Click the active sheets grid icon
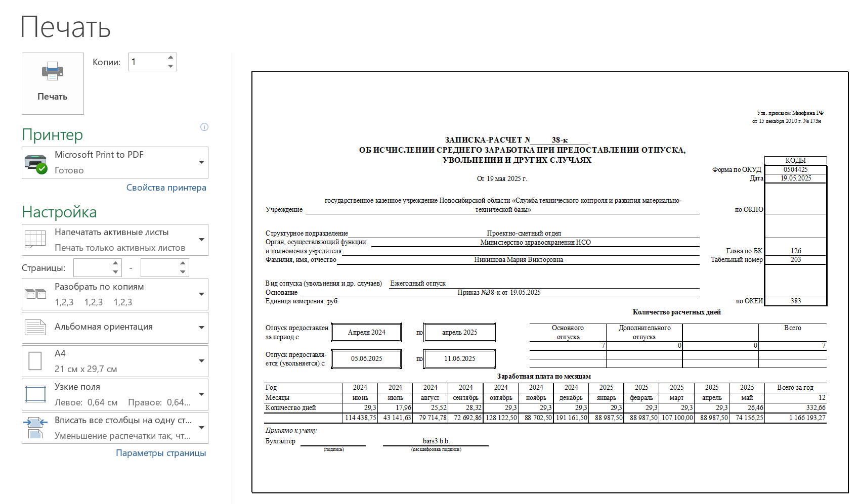This screenshot has width=859, height=504. pyautogui.click(x=35, y=239)
